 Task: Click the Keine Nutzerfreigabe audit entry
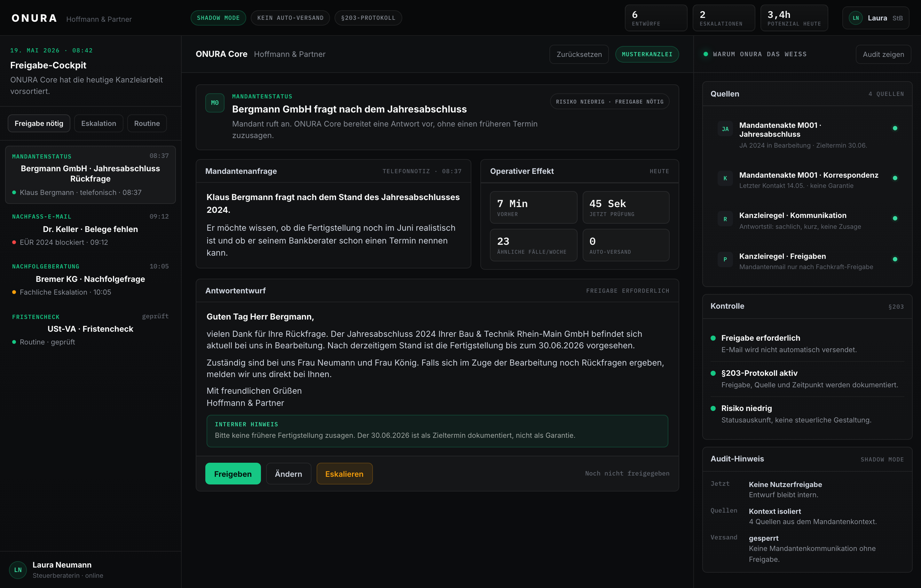pyautogui.click(x=807, y=489)
